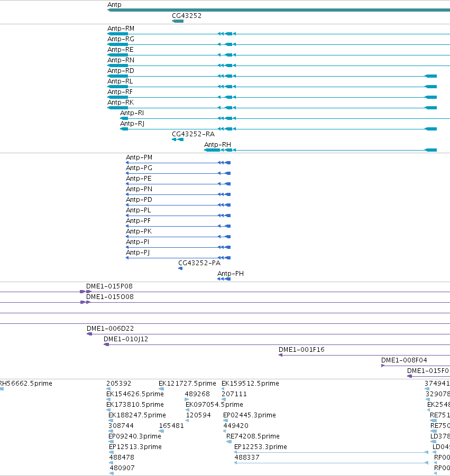Click the EK121727.5prime EST label
This screenshot has width=450, height=476.
tap(188, 384)
